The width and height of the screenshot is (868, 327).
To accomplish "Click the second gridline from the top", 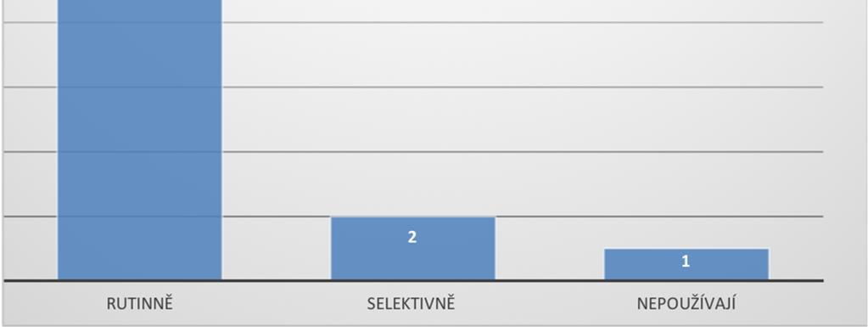I will pyautogui.click(x=523, y=87).
